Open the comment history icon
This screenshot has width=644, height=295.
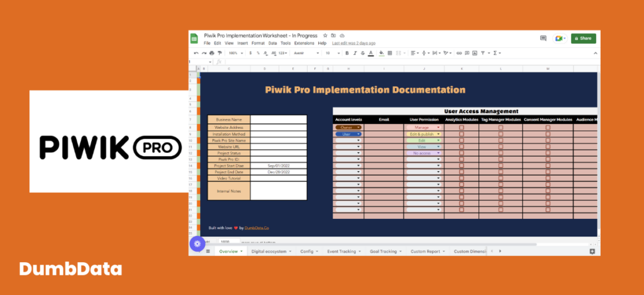click(543, 38)
